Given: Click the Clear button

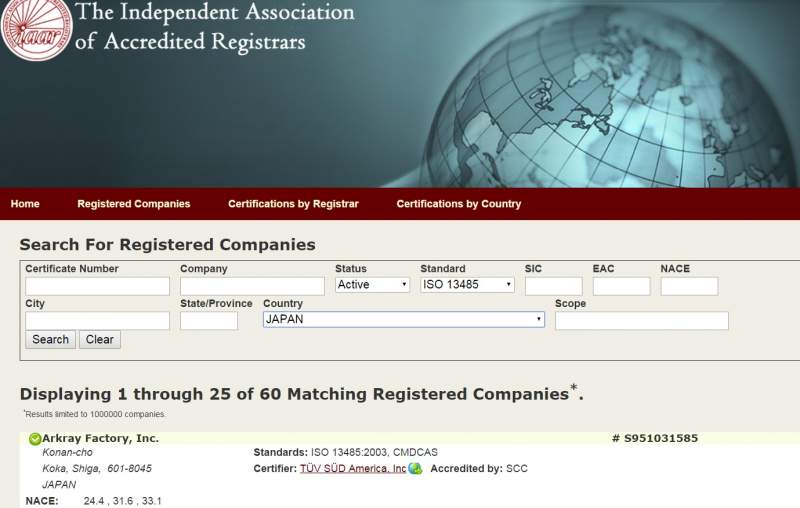Looking at the screenshot, I should pyautogui.click(x=99, y=340).
